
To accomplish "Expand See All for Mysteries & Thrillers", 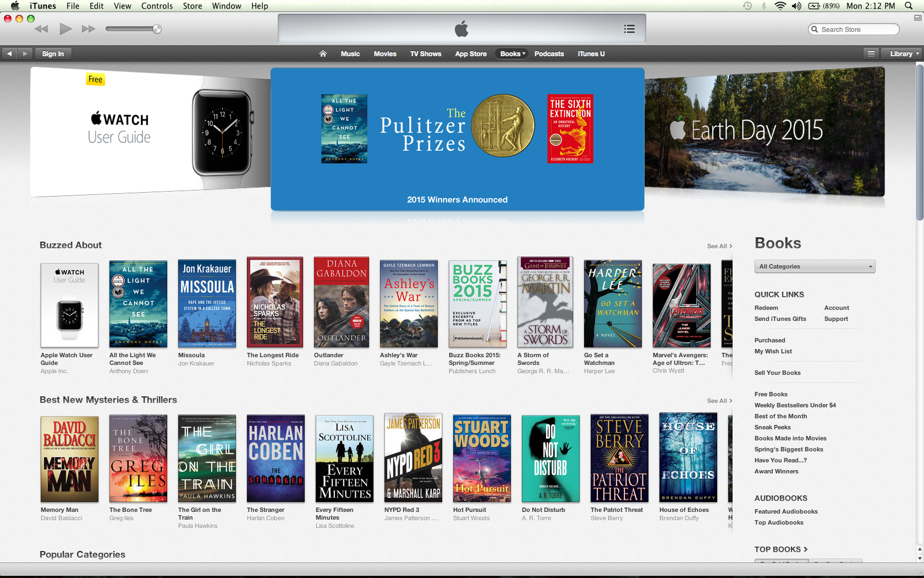I will pyautogui.click(x=719, y=401).
